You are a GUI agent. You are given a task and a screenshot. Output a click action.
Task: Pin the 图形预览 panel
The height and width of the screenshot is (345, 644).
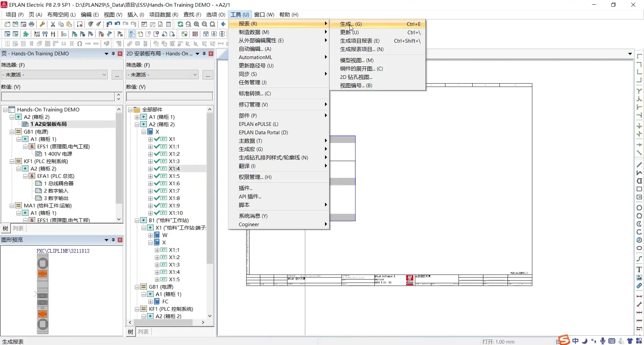pos(113,240)
